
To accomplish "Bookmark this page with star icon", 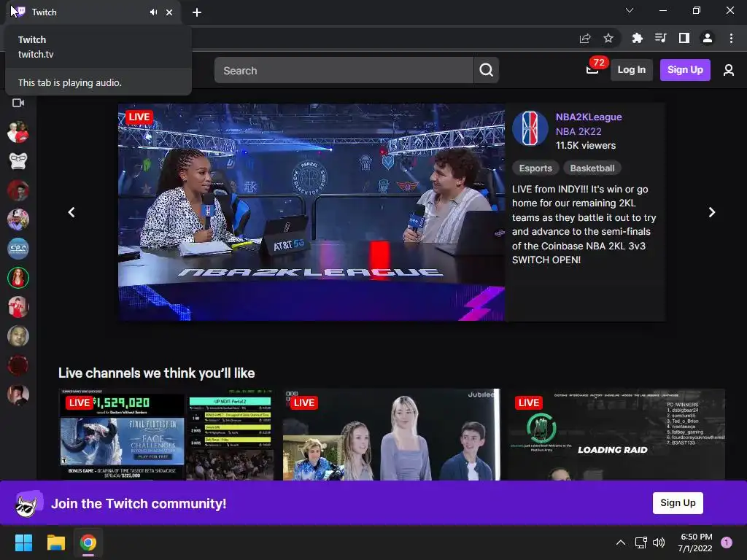I will (608, 39).
